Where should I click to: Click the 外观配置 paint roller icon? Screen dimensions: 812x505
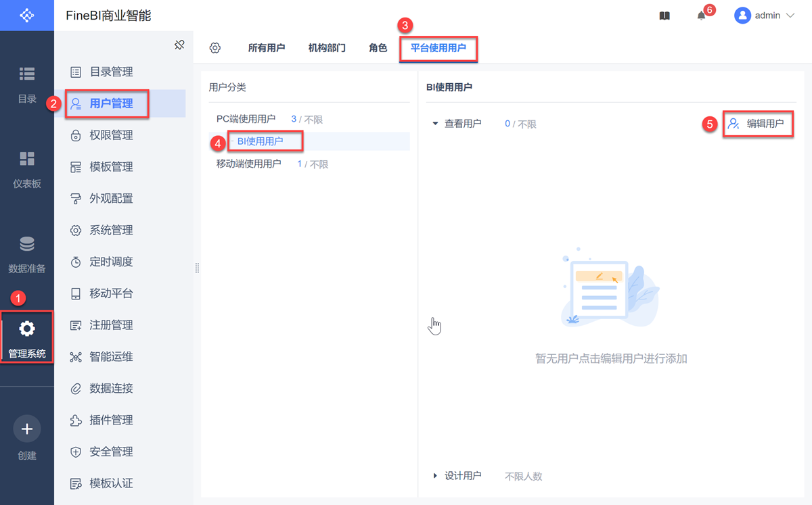(76, 199)
